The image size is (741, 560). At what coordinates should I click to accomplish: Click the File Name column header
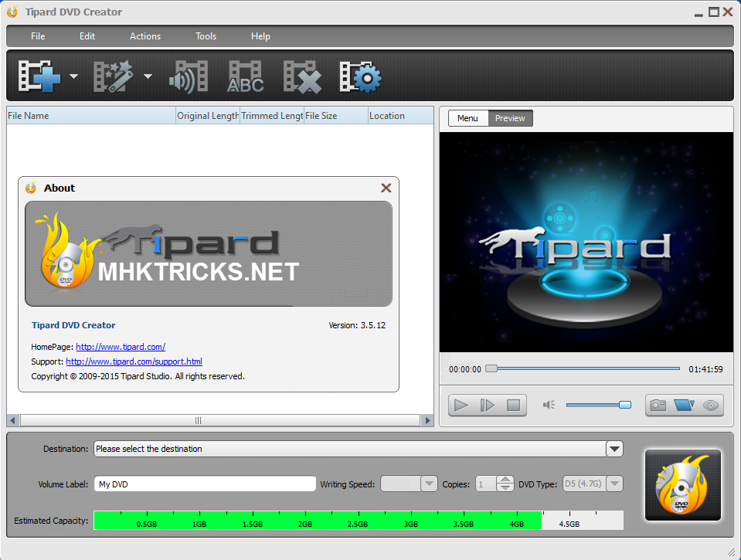(90, 116)
